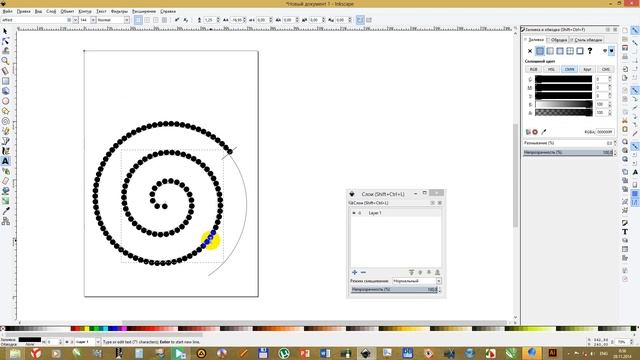The width and height of the screenshot is (640, 360).
Task: Select the Gradient tool
Action: click(x=5, y=201)
